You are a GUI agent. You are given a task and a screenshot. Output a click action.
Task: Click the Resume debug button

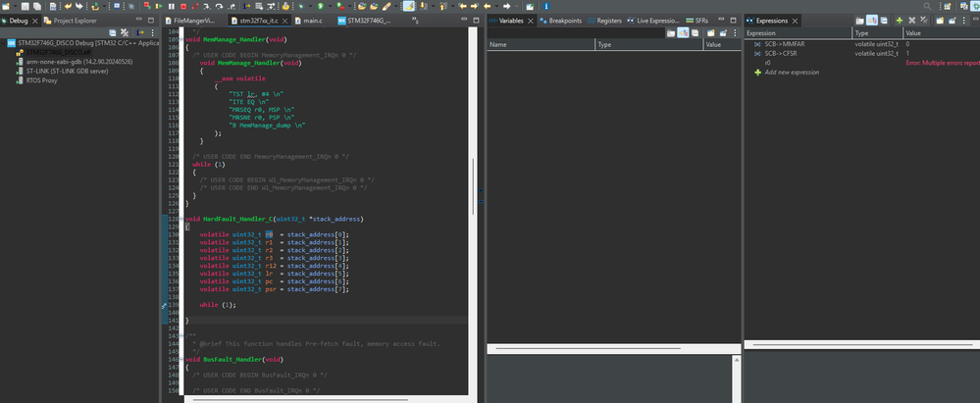pyautogui.click(x=157, y=6)
